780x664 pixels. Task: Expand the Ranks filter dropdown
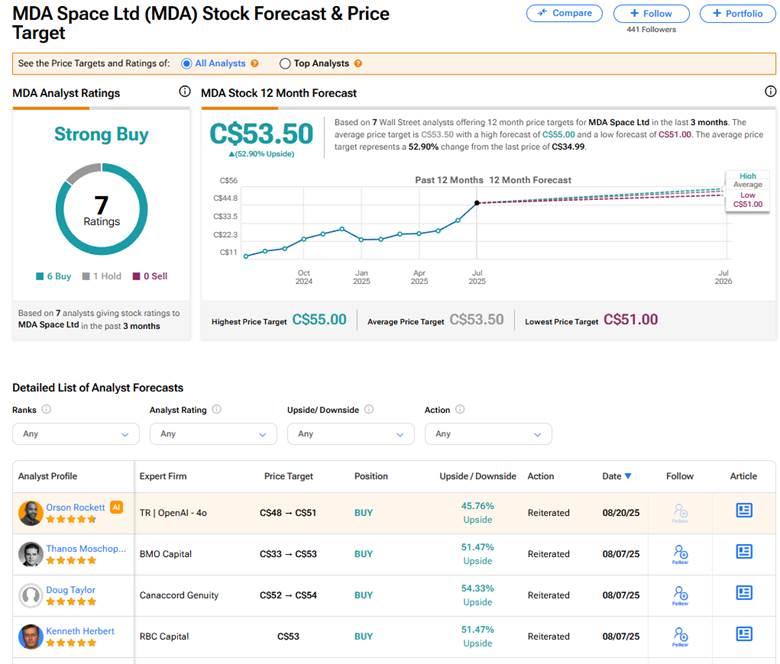(76, 434)
